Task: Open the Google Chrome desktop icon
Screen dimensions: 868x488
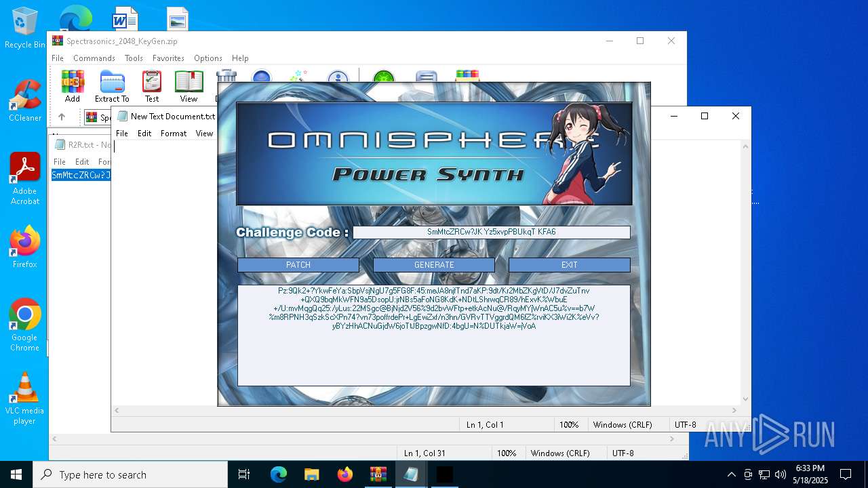Action: pos(25,325)
